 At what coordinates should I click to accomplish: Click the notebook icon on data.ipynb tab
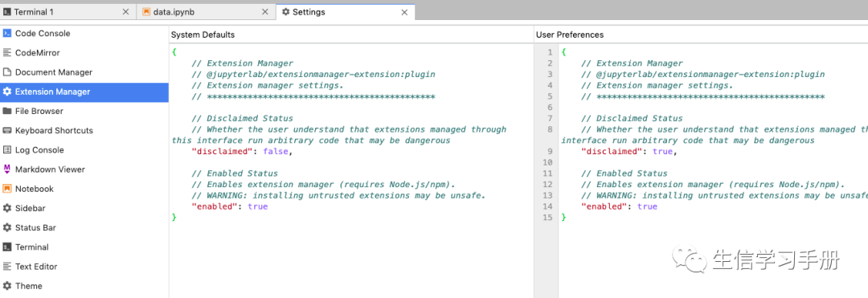(x=146, y=11)
